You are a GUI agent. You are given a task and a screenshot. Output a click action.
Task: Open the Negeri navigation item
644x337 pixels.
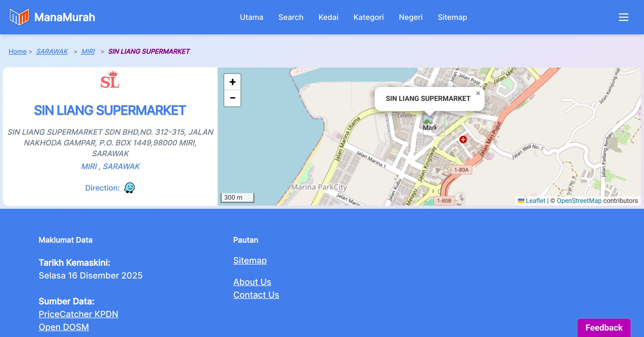click(x=411, y=17)
